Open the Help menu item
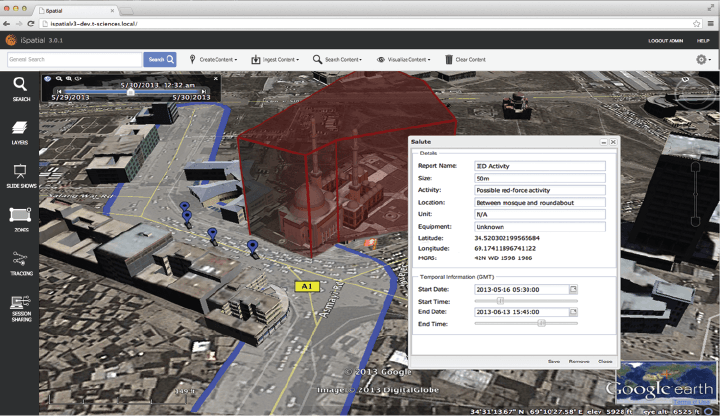Viewport: 720px width, 416px height. point(703,40)
